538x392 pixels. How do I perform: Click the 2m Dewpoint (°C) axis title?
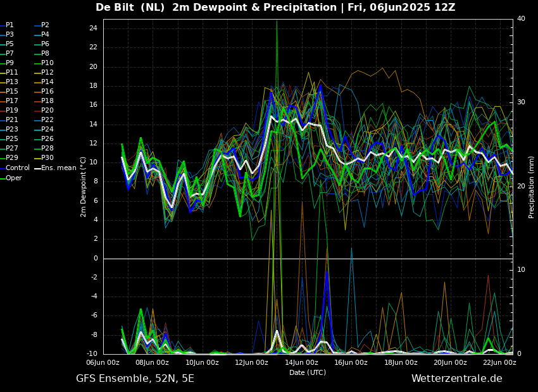coord(83,187)
